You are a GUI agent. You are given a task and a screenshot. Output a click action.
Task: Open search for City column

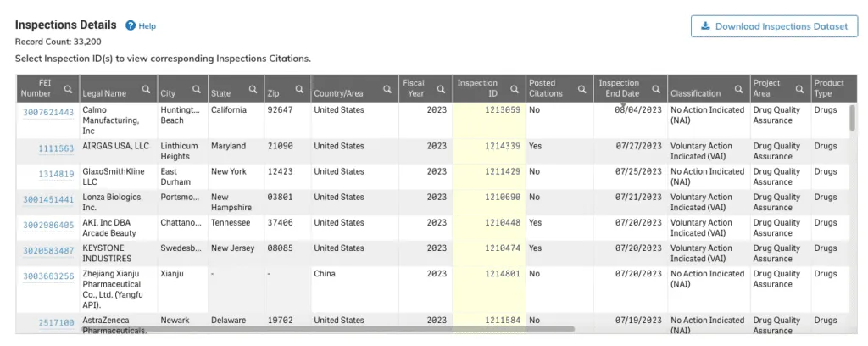[197, 88]
